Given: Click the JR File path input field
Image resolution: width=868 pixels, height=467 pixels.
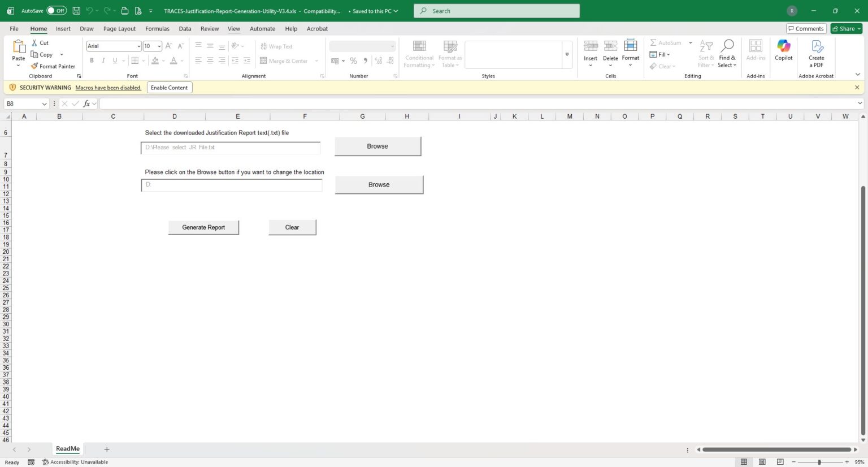Looking at the screenshot, I should [x=230, y=147].
